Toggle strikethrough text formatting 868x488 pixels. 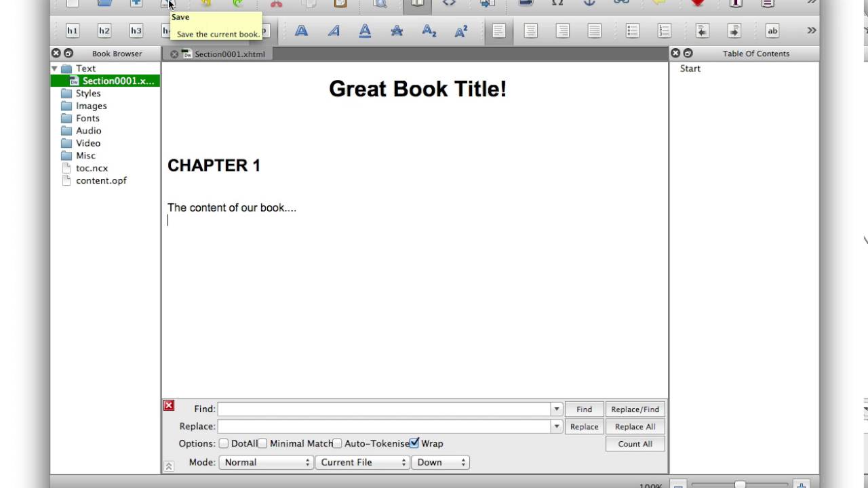point(397,30)
